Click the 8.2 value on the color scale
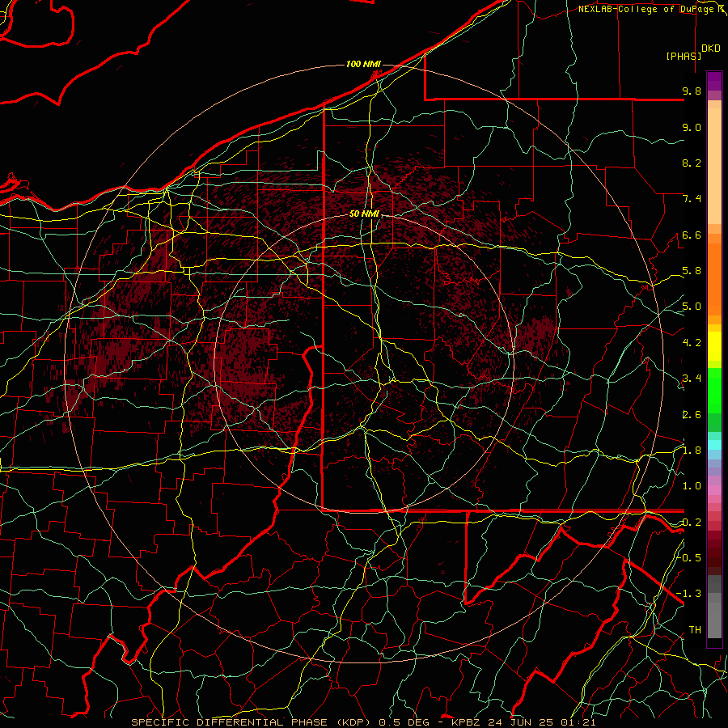 692,163
